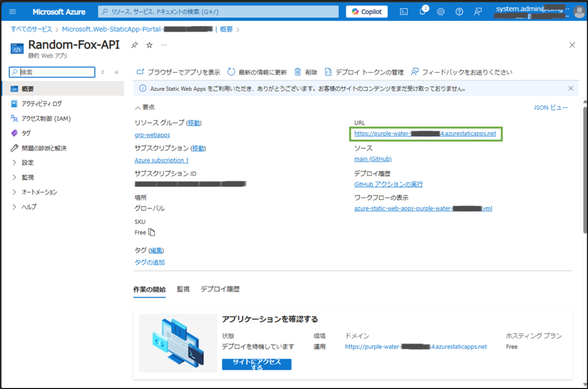Open the help question mark icon

(x=459, y=12)
